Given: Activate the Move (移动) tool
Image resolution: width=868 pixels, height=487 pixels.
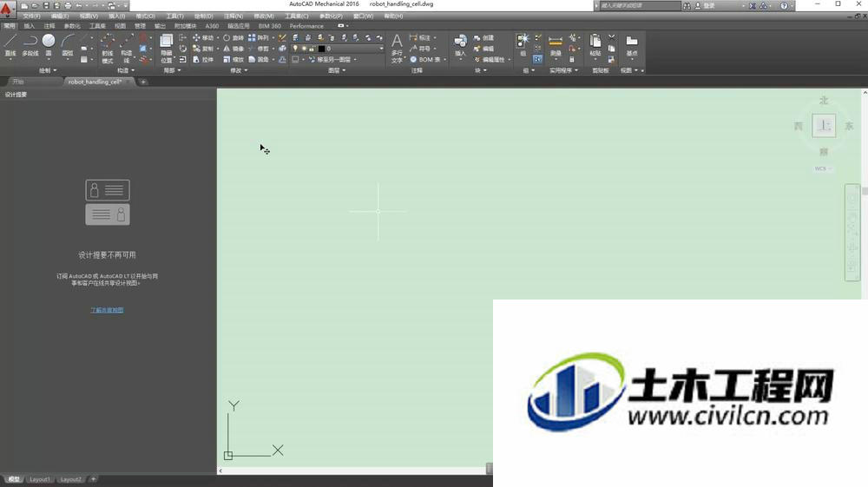Looking at the screenshot, I should coord(202,37).
